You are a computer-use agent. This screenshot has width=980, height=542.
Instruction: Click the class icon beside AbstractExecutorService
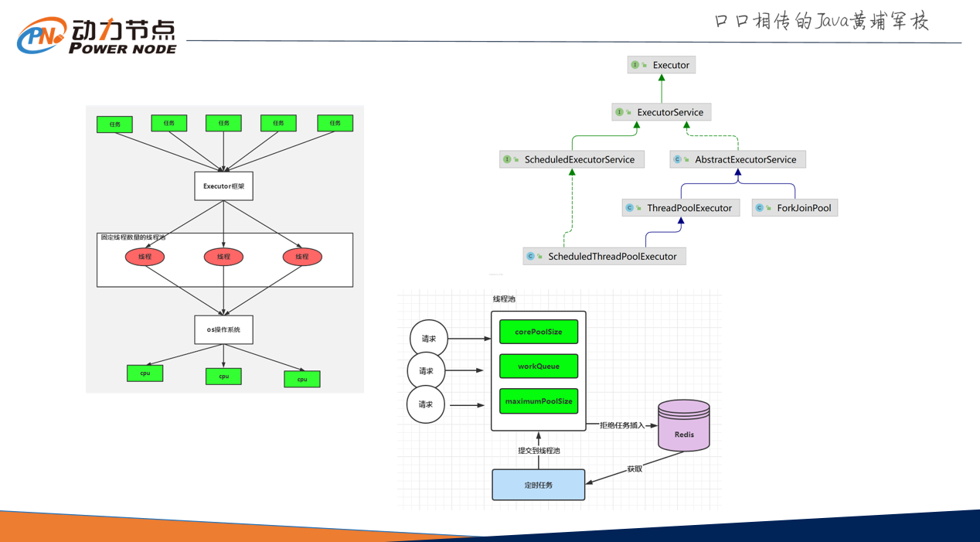point(677,159)
